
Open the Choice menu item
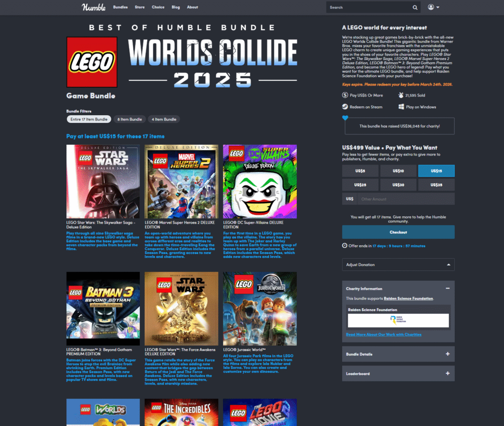158,7
